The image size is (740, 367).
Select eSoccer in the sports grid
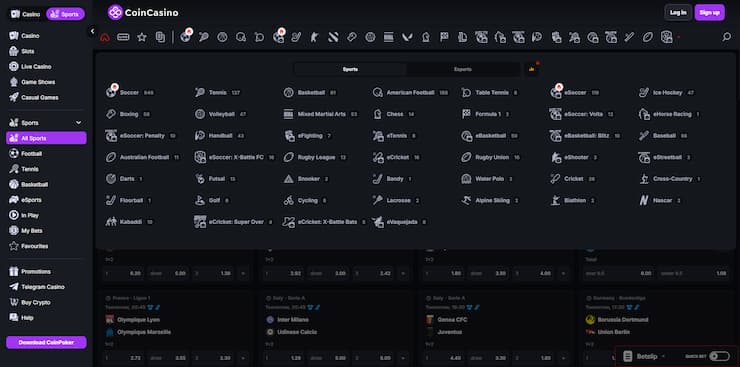point(575,92)
